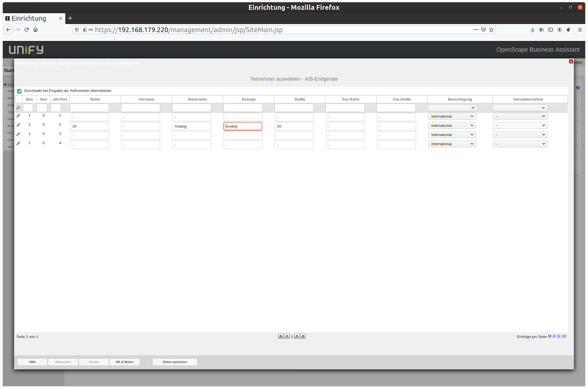The height and width of the screenshot is (389, 588).
Task: Click the Daten speichern button
Action: point(175,362)
